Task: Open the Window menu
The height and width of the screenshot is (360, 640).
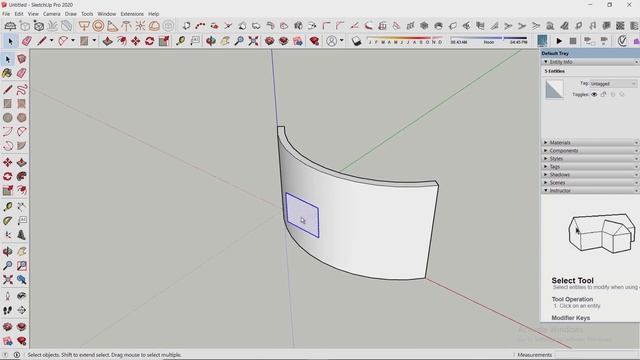Action: tap(107, 14)
